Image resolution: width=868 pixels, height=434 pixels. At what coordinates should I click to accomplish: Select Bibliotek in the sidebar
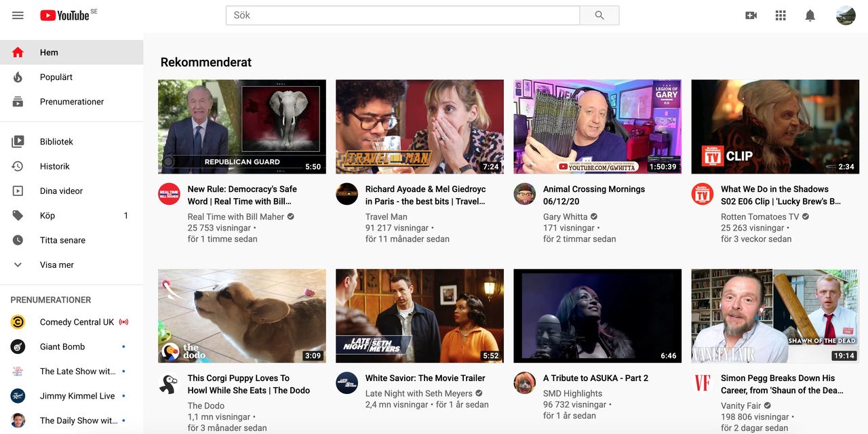71,142
